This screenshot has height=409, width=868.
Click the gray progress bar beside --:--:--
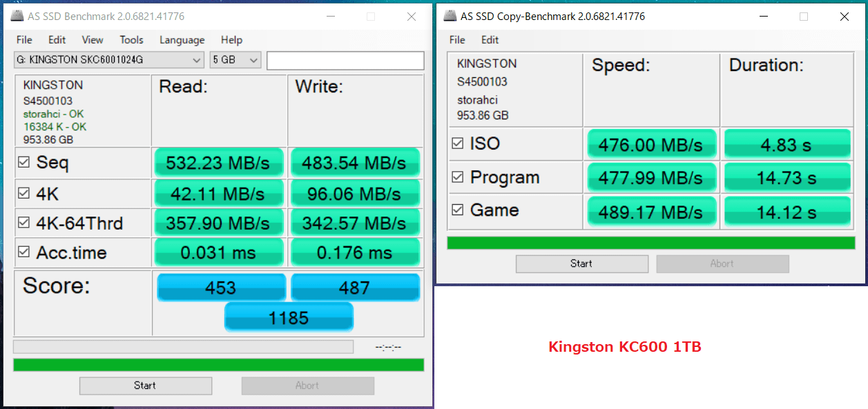183,346
